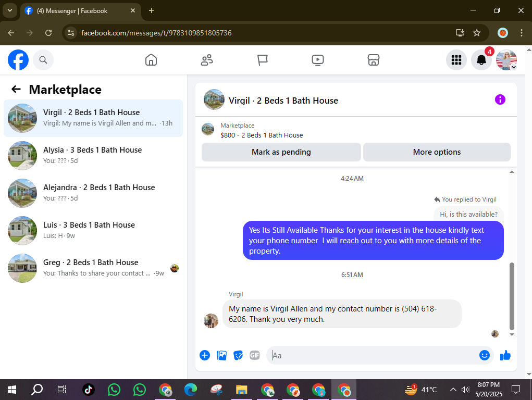Open a new browser tab

pyautogui.click(x=152, y=10)
